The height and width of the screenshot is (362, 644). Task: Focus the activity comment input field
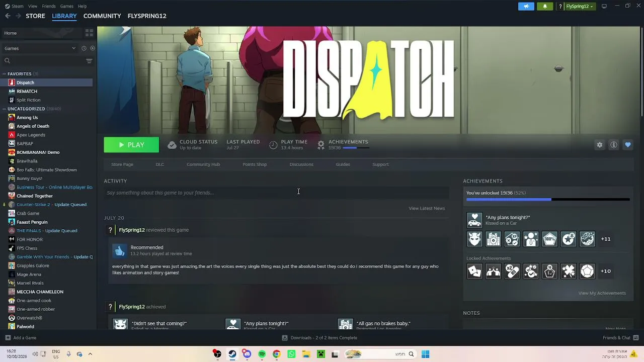[276, 193]
